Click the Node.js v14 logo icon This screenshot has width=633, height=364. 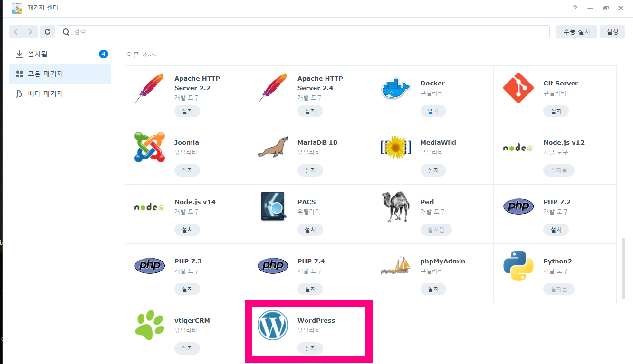[150, 207]
